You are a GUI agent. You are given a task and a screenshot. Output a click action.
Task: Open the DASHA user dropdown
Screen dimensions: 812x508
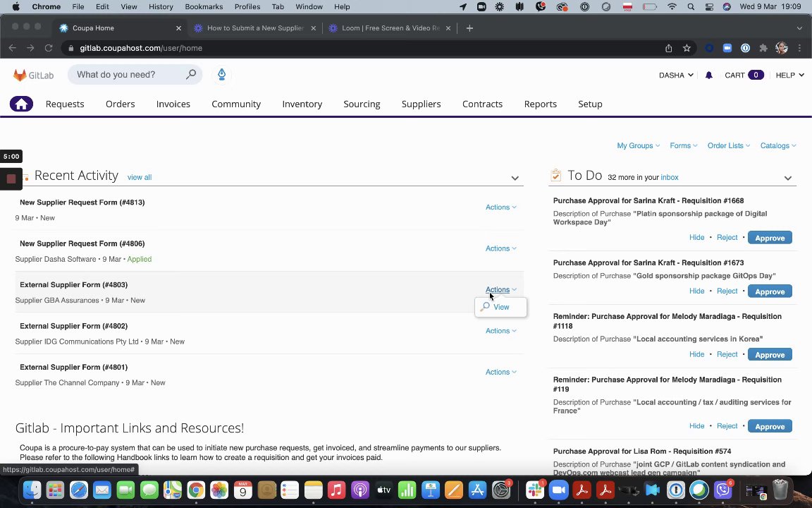point(676,75)
